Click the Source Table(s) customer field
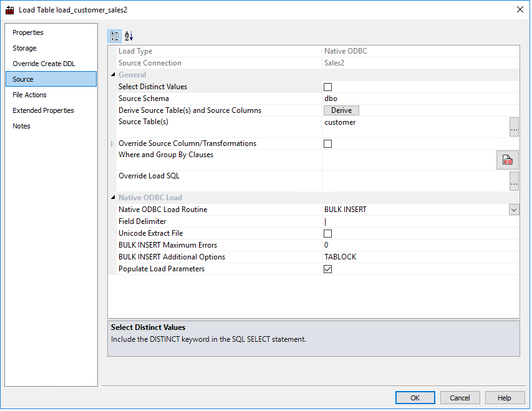The height and width of the screenshot is (411, 532). [x=415, y=127]
